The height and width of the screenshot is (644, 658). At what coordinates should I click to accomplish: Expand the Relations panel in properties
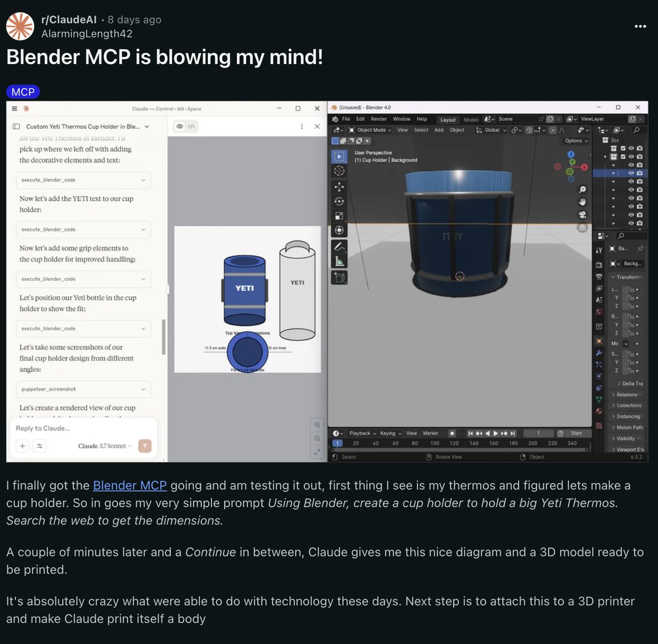[x=627, y=394]
